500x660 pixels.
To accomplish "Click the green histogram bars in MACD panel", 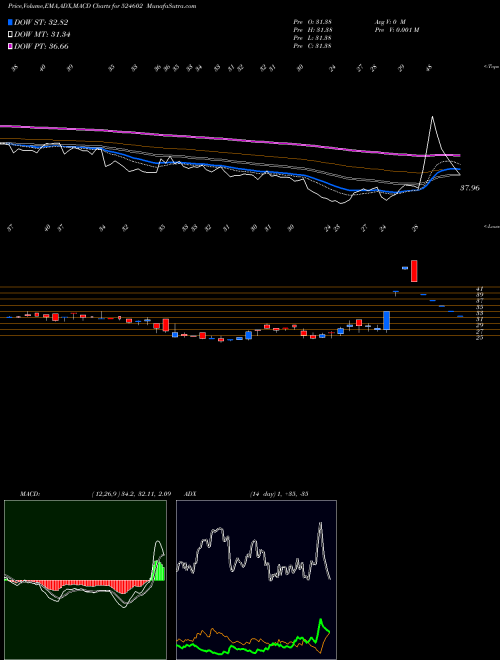I will (x=159, y=571).
